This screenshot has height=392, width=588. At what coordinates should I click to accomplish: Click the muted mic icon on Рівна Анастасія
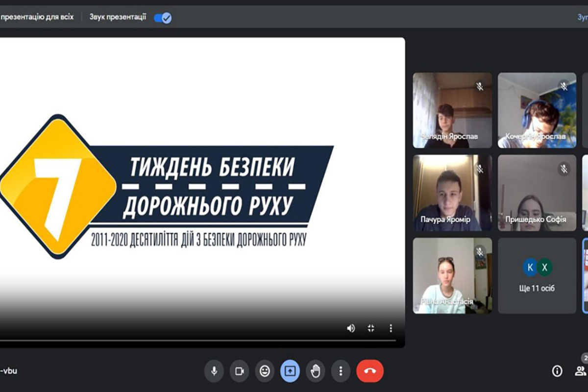pos(480,252)
